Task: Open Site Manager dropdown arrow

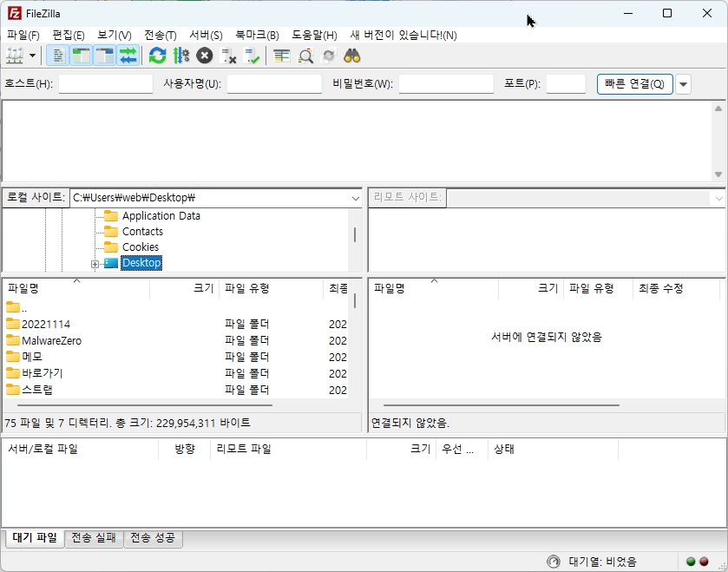Action: pos(32,56)
